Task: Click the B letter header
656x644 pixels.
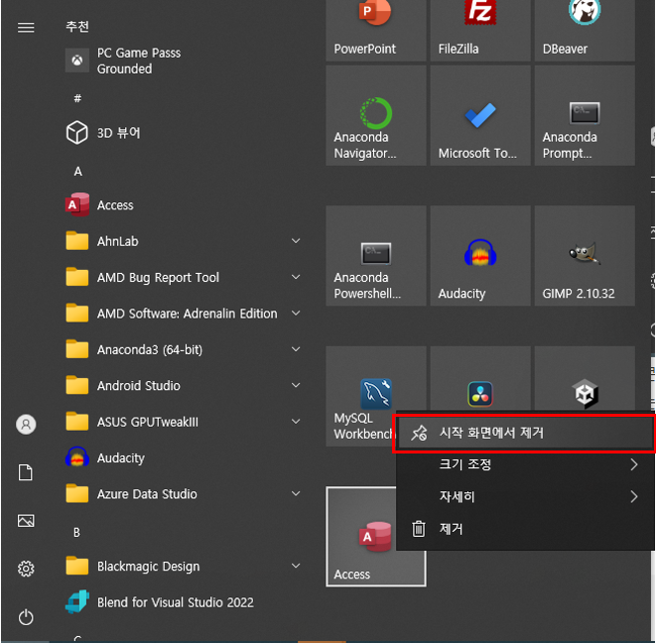Action: (76, 532)
